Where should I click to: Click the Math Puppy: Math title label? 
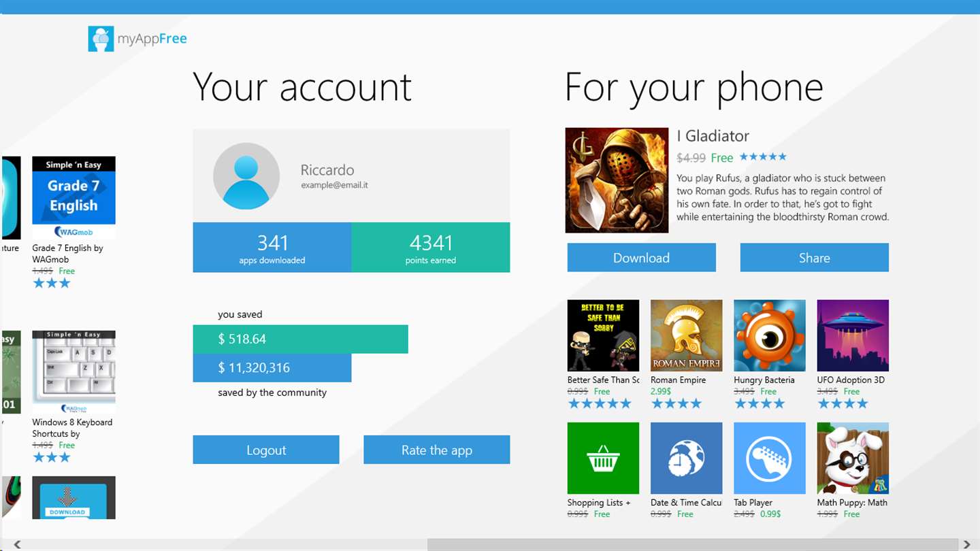(852, 502)
